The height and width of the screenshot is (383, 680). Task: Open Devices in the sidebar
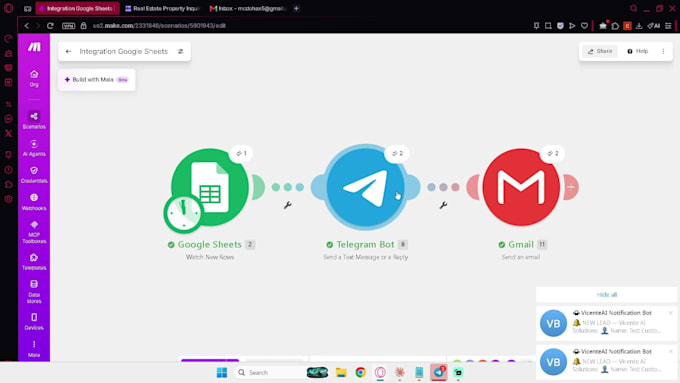(x=34, y=322)
